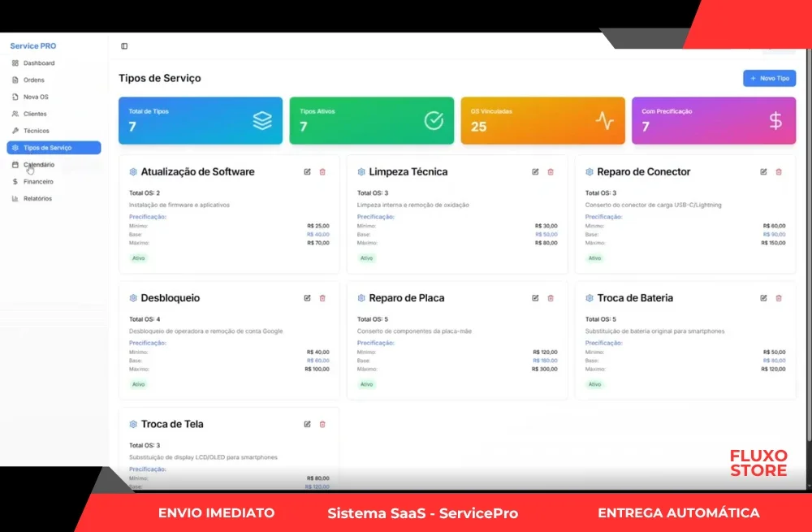The height and width of the screenshot is (532, 812).
Task: Click the Novo Tipo button
Action: 770,78
